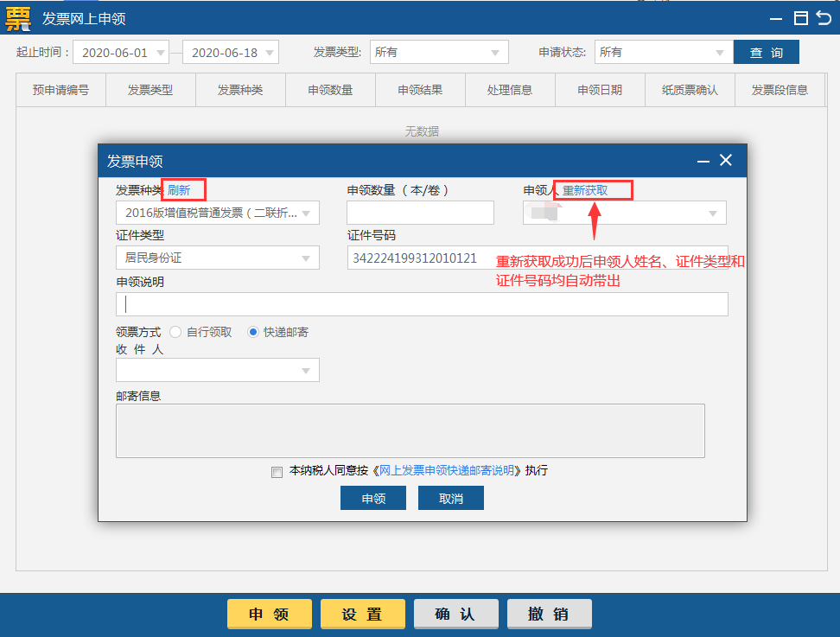The height and width of the screenshot is (637, 840).
Task: Click the blue 申领 button in dialog
Action: 373,498
